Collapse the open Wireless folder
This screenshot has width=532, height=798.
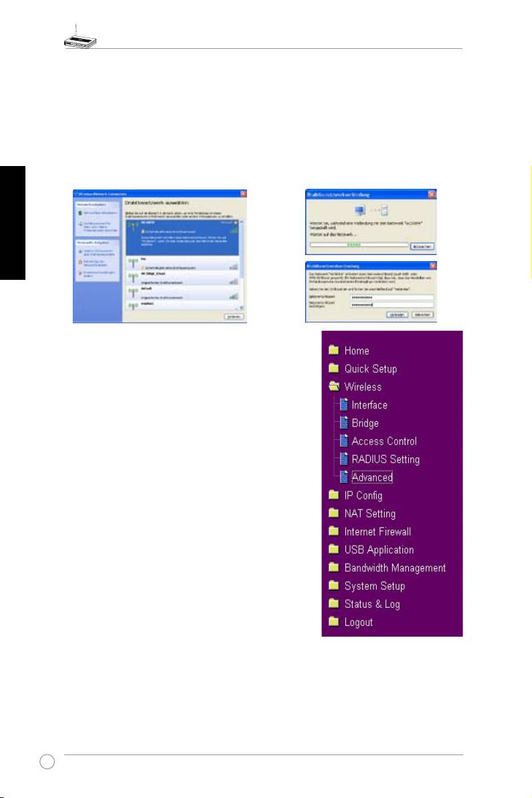point(333,386)
